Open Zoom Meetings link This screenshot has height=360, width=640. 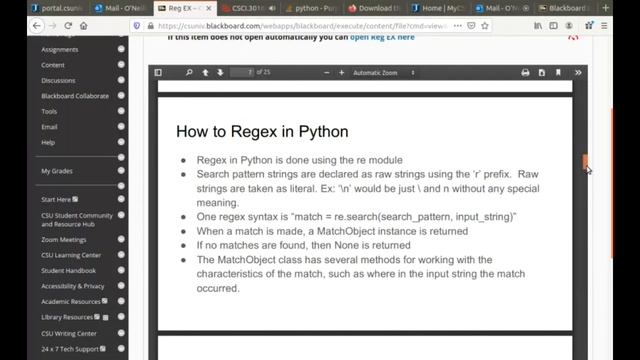pyautogui.click(x=64, y=240)
